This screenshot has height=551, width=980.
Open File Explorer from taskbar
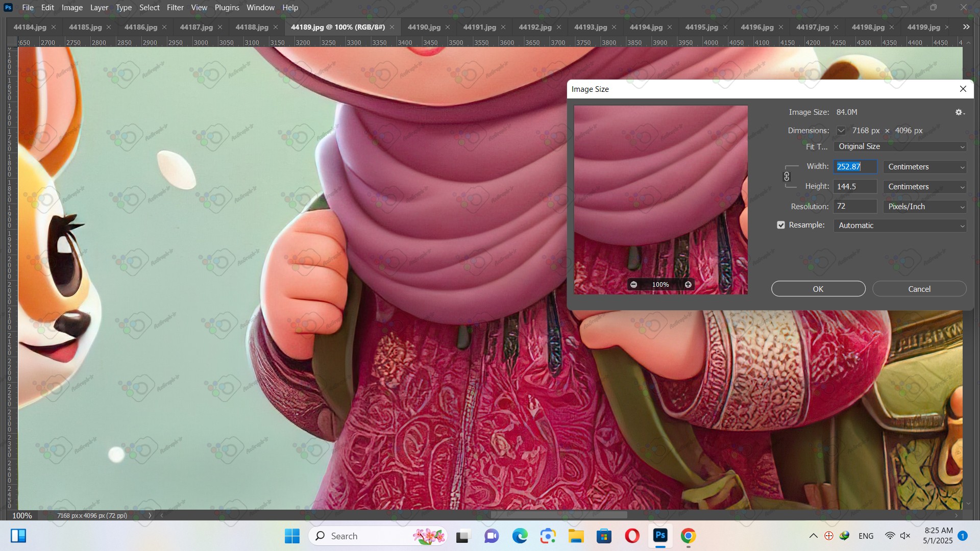click(x=576, y=536)
